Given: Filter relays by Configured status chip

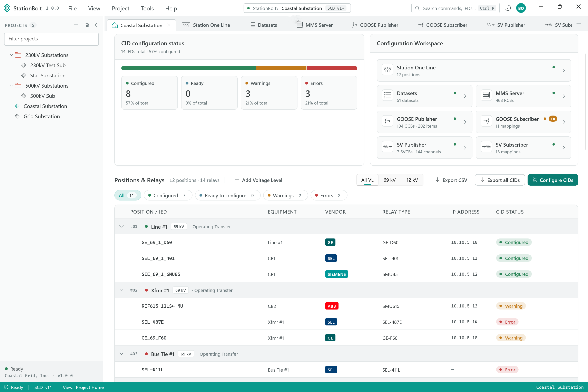Looking at the screenshot, I should [x=168, y=195].
